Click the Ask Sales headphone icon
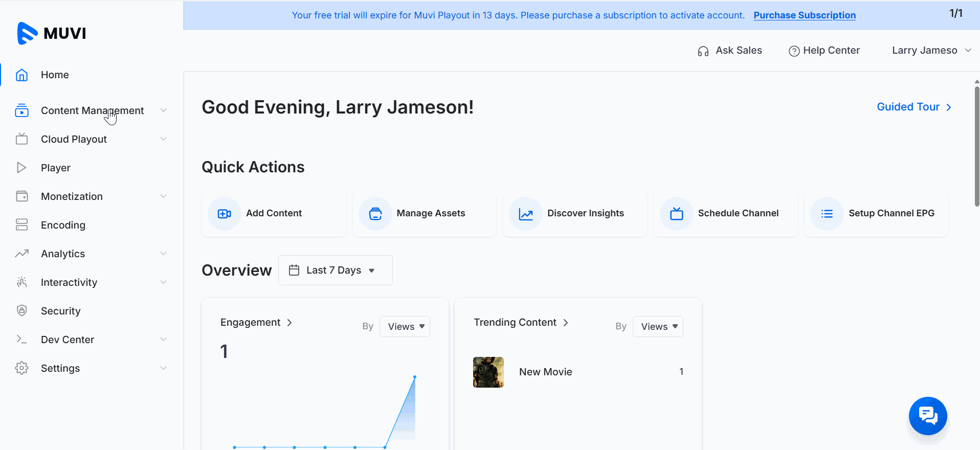Image resolution: width=980 pixels, height=450 pixels. tap(703, 51)
